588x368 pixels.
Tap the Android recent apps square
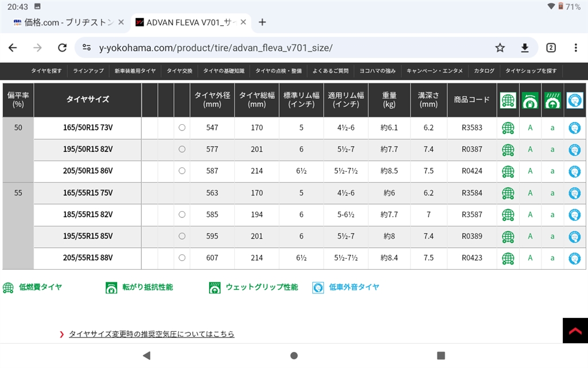coord(441,355)
